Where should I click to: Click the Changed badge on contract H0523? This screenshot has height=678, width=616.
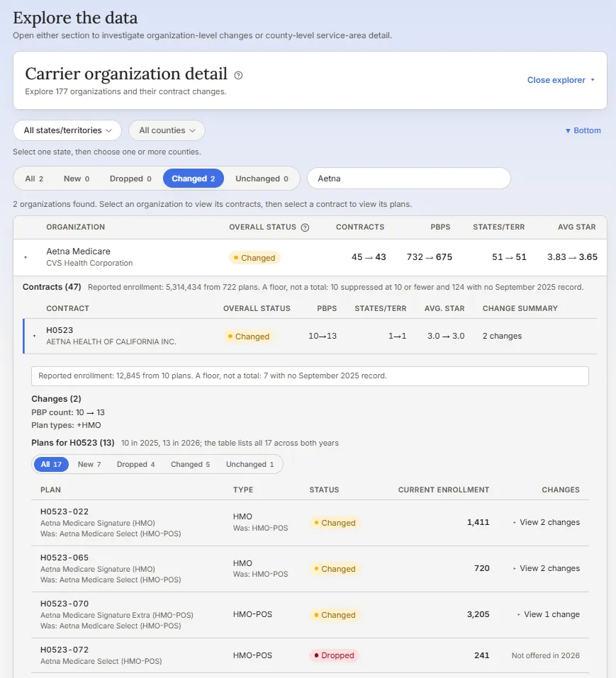[249, 337]
